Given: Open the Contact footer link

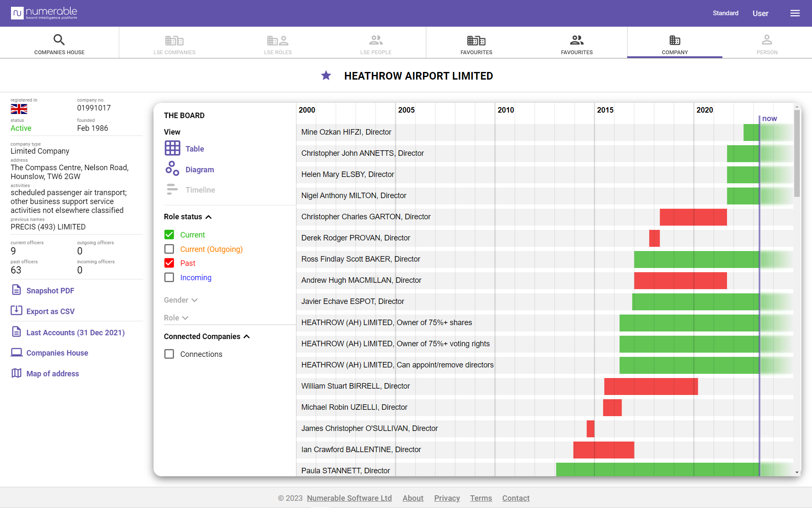Looking at the screenshot, I should [516, 498].
